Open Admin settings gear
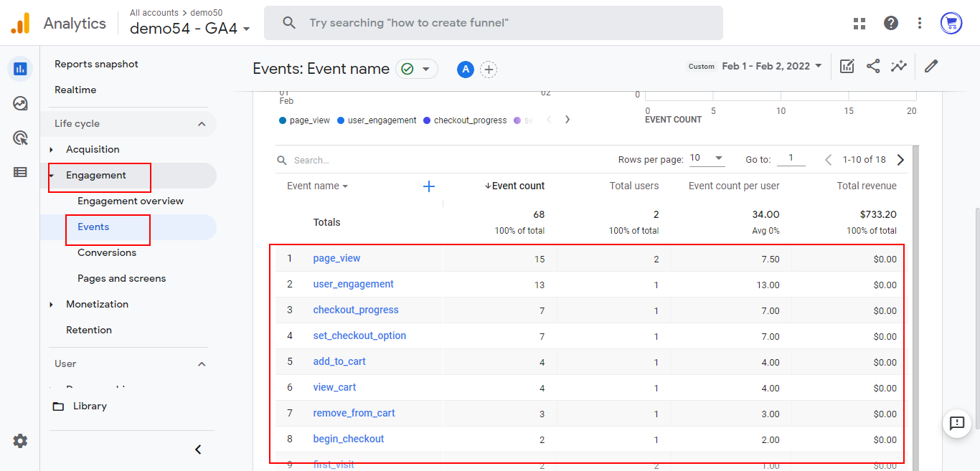This screenshot has height=471, width=980. click(x=20, y=441)
